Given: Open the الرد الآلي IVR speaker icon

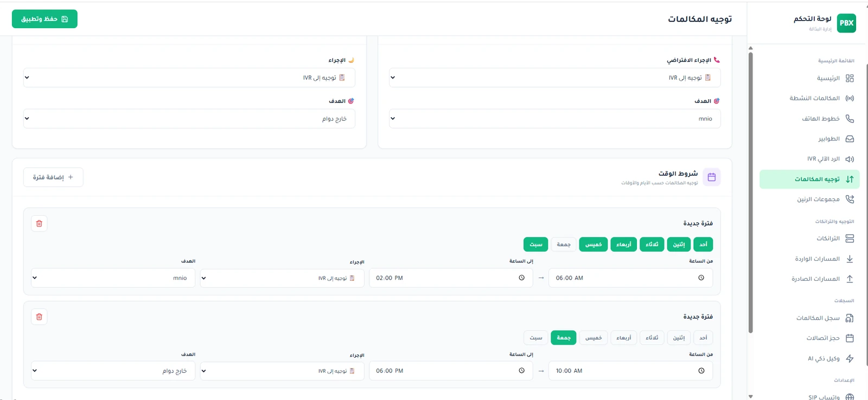Looking at the screenshot, I should pos(850,159).
